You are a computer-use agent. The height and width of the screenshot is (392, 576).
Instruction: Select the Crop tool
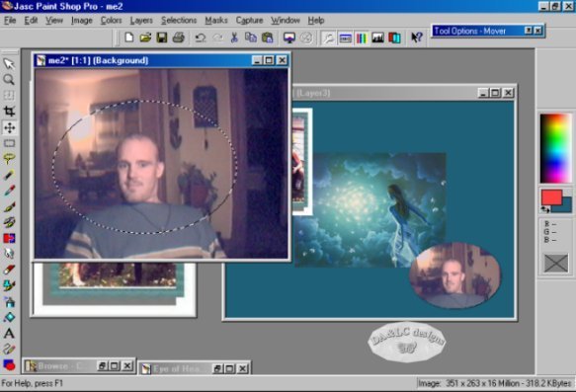point(9,112)
